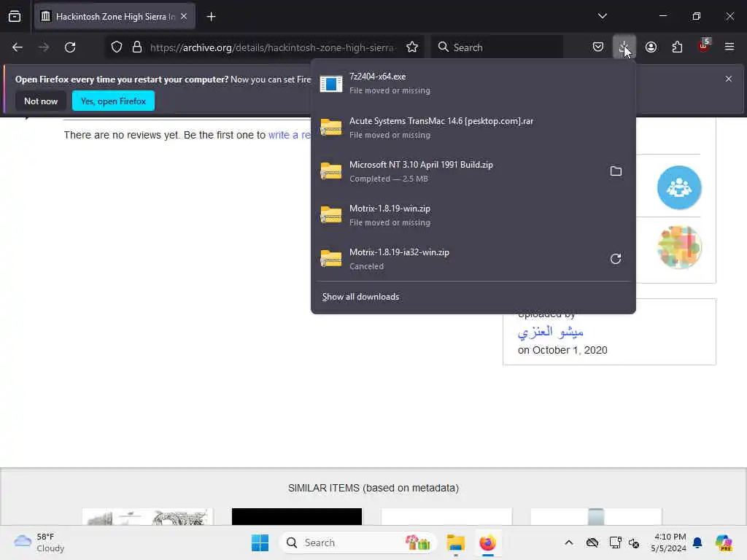This screenshot has height=560, width=747.
Task: Open notifications via the bell icon
Action: (697, 542)
